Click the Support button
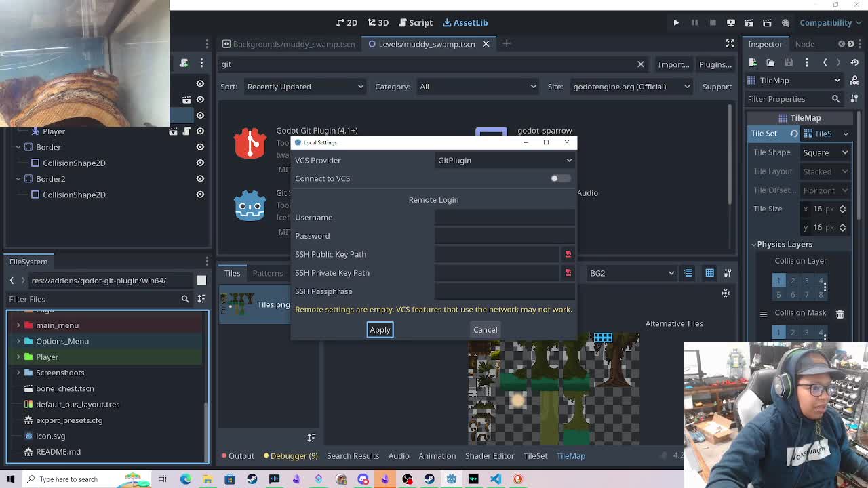The image size is (868, 488). 717,87
